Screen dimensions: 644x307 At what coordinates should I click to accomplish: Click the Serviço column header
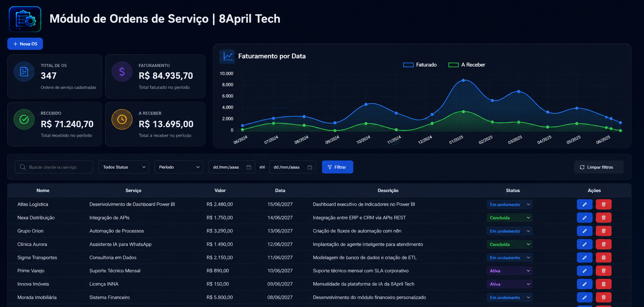[133, 190]
